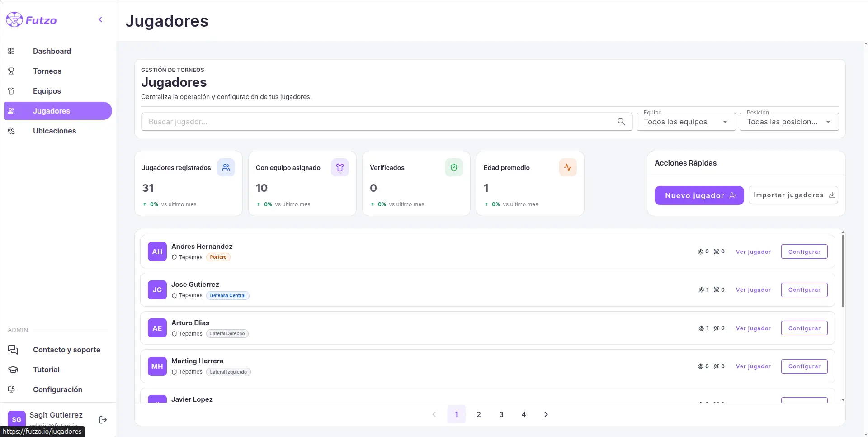Open the Equipo filter dropdown
The width and height of the screenshot is (868, 437).
(x=685, y=122)
